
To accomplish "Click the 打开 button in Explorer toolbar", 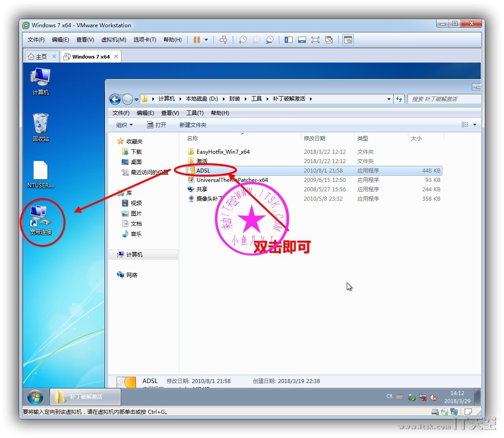I will pyautogui.click(x=157, y=125).
